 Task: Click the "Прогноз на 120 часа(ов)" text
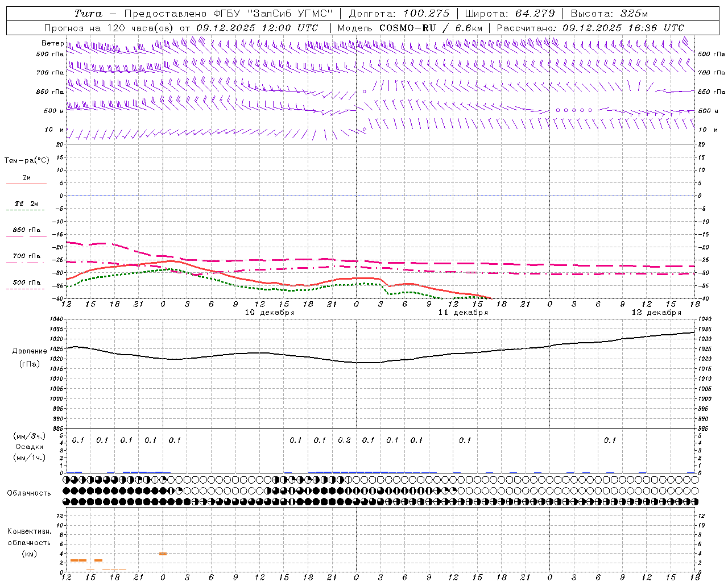pos(109,28)
